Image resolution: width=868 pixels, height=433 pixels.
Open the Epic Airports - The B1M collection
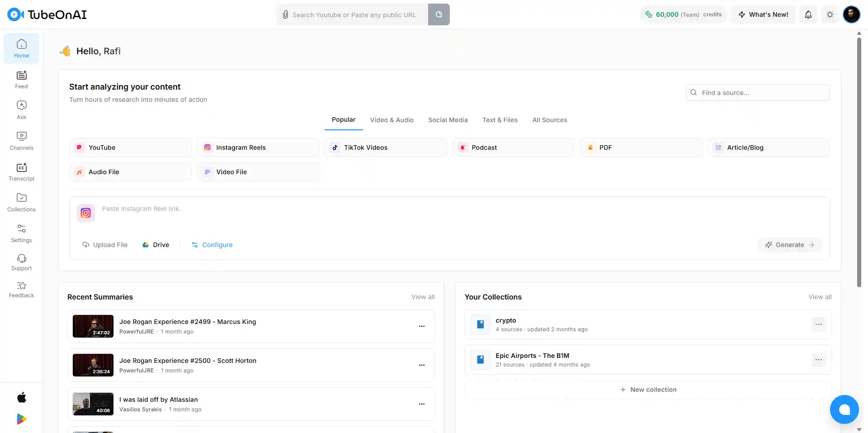click(x=648, y=360)
